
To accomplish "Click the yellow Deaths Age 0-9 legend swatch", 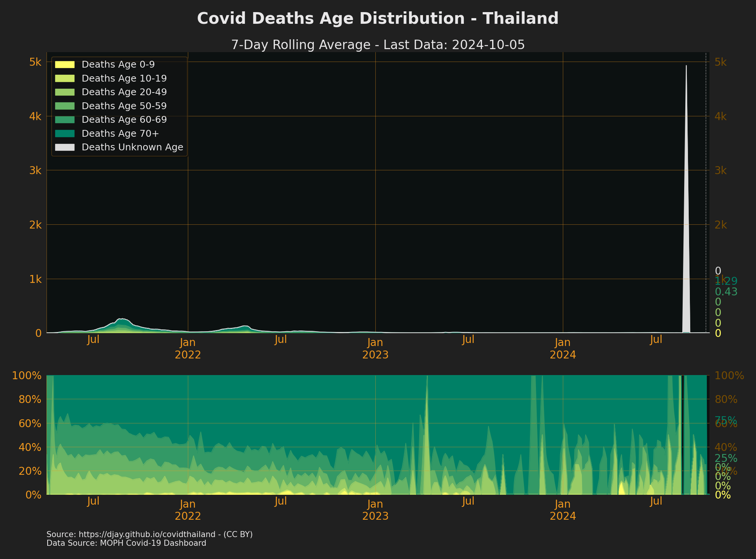I will coord(65,65).
